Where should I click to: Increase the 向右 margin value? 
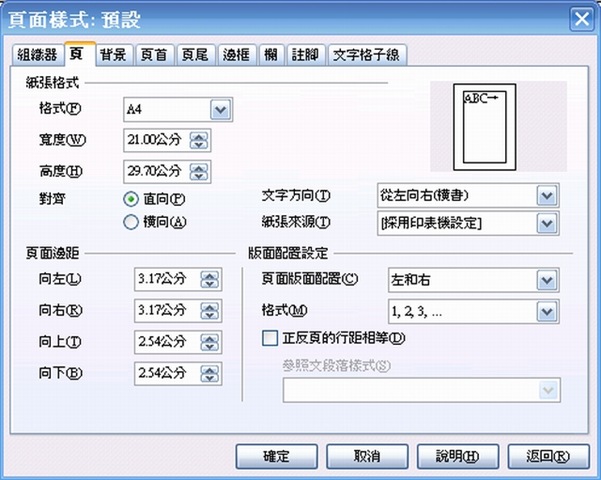coord(210,307)
